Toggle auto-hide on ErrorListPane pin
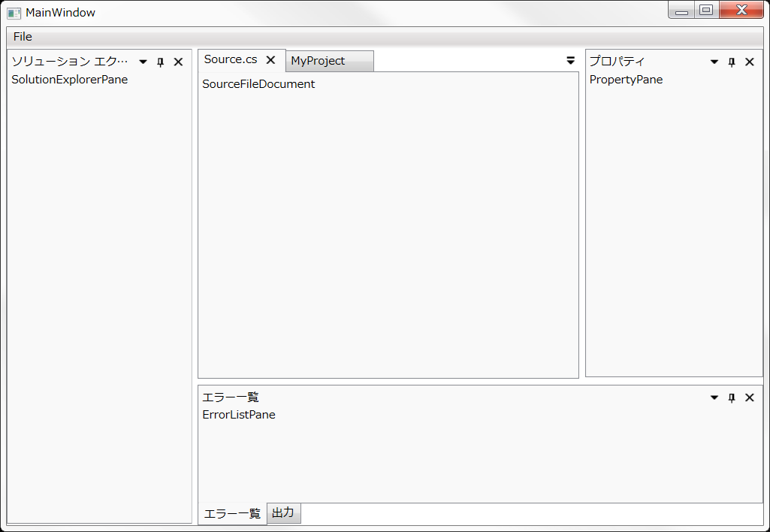This screenshot has height=532, width=770. point(731,397)
